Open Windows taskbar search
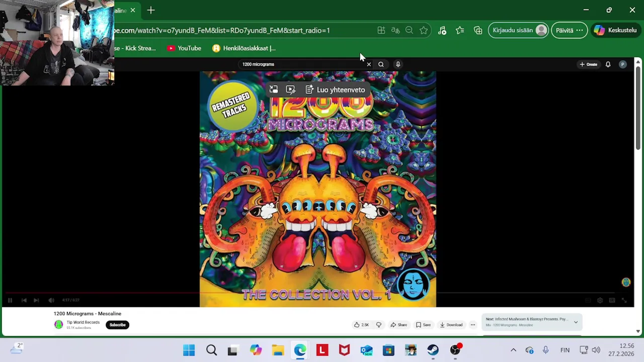644x362 pixels. click(211, 350)
